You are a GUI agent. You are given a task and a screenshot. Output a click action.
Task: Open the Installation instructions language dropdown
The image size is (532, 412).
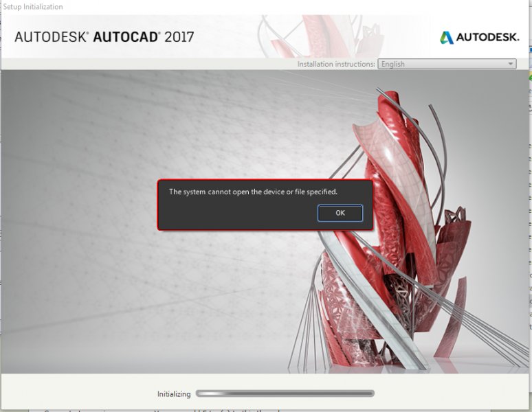447,64
